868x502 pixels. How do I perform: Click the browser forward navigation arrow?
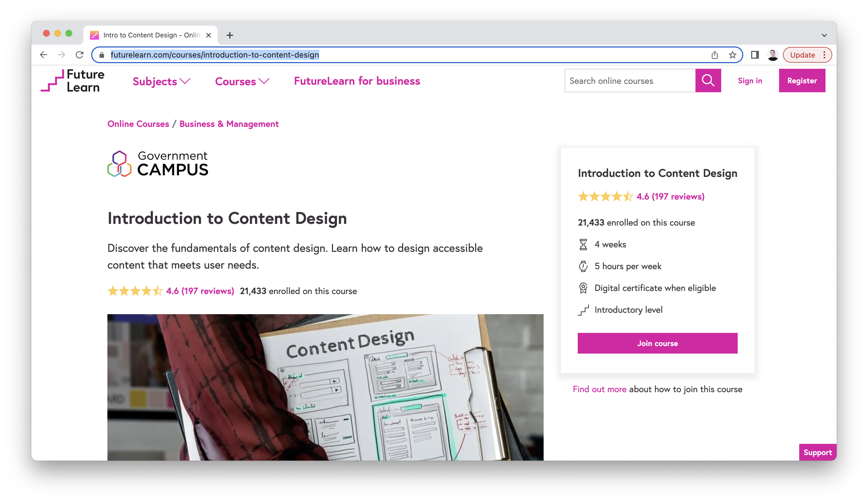62,55
